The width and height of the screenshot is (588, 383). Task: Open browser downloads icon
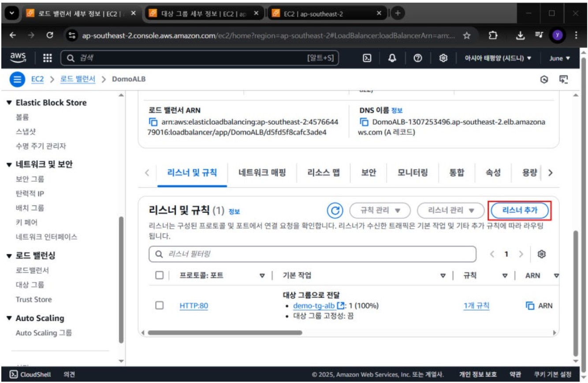pos(520,36)
